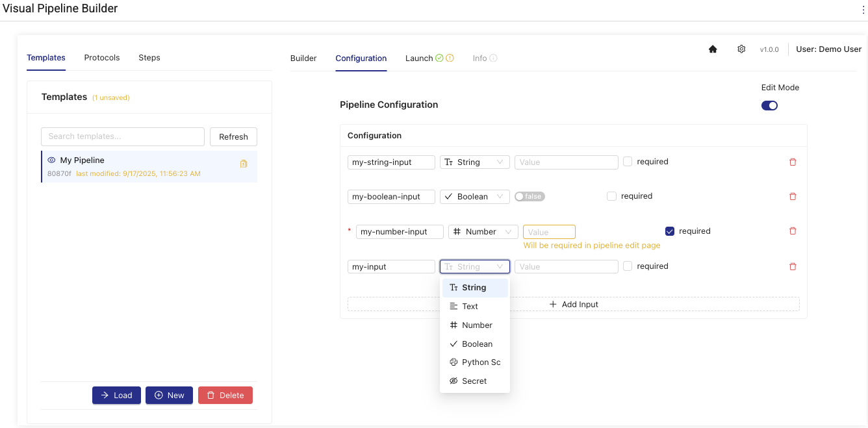The width and height of the screenshot is (868, 428).
Task: Uncheck required for my-number-input
Action: [670, 231]
